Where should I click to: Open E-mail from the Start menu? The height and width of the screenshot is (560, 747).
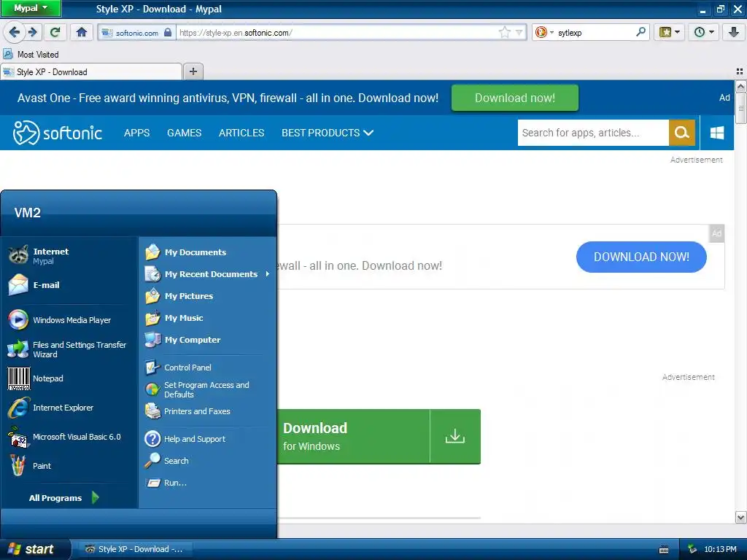[x=69, y=285]
